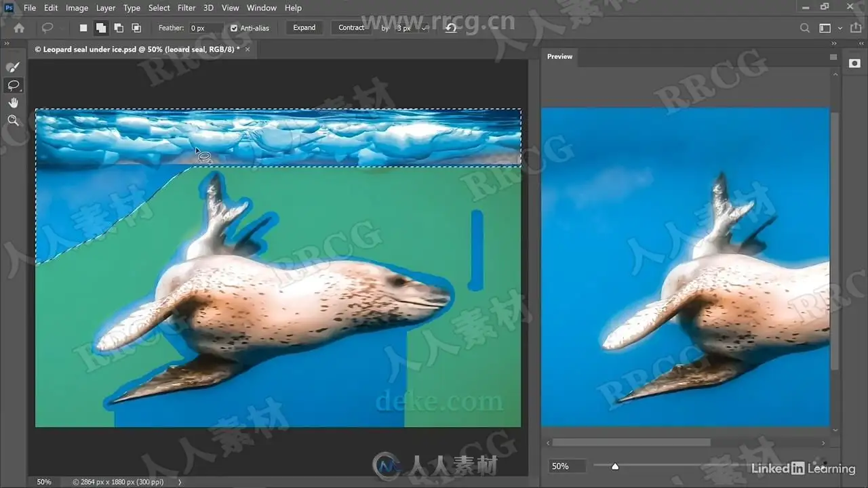Click the Photoshop logo icon
This screenshot has width=868, height=488.
click(9, 8)
